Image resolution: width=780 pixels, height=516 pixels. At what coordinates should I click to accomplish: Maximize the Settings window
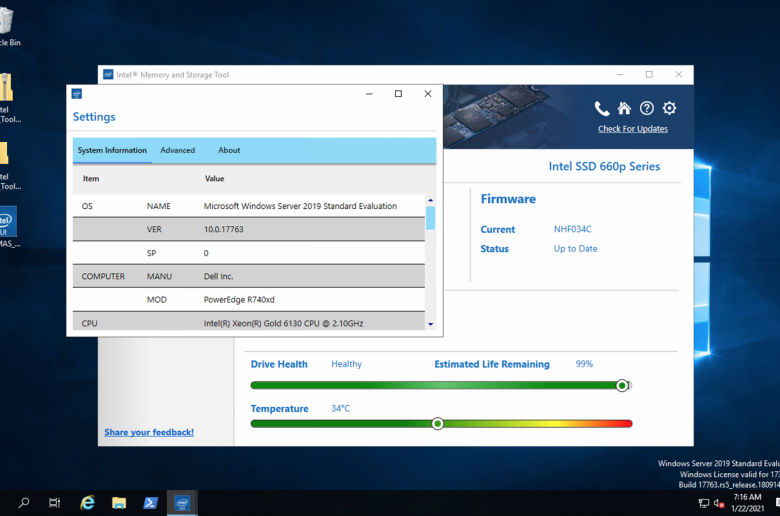398,94
